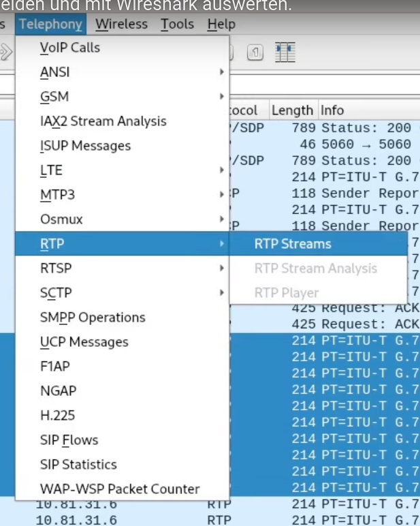Expand the RTSP submenu

pos(123,268)
